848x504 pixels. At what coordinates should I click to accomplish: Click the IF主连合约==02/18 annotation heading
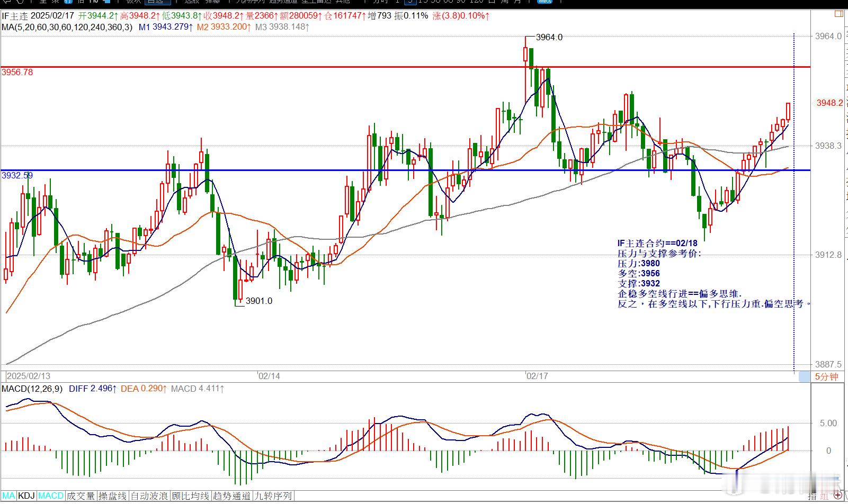pyautogui.click(x=658, y=244)
